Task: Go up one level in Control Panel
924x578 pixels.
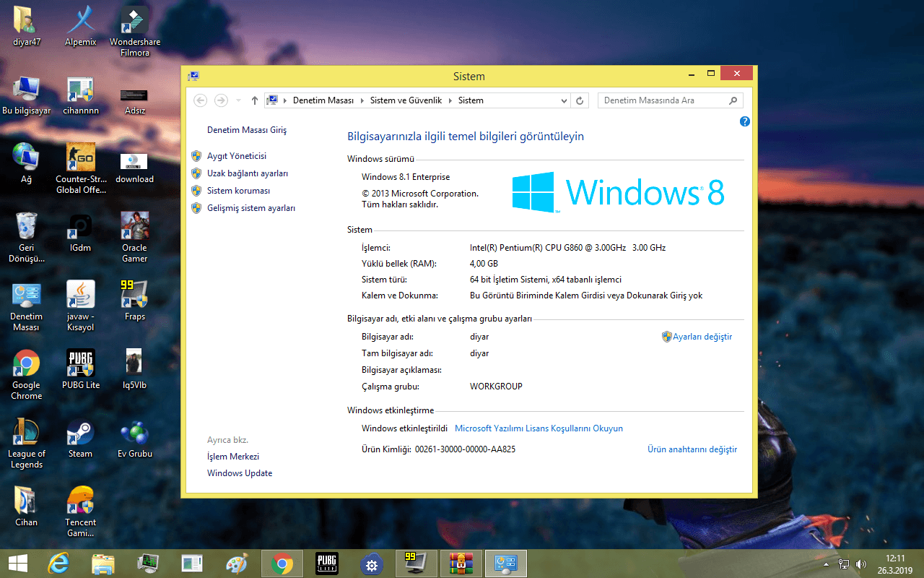Action: point(255,100)
